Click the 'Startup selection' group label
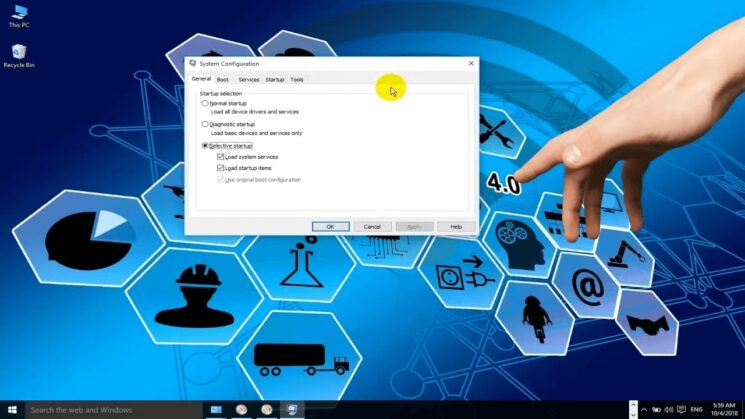 221,94
